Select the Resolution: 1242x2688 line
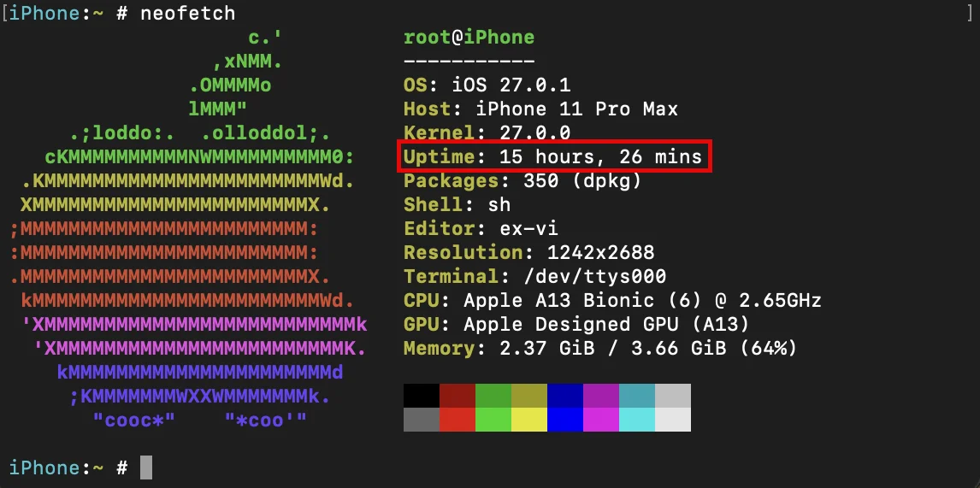980x488 pixels. pos(528,252)
